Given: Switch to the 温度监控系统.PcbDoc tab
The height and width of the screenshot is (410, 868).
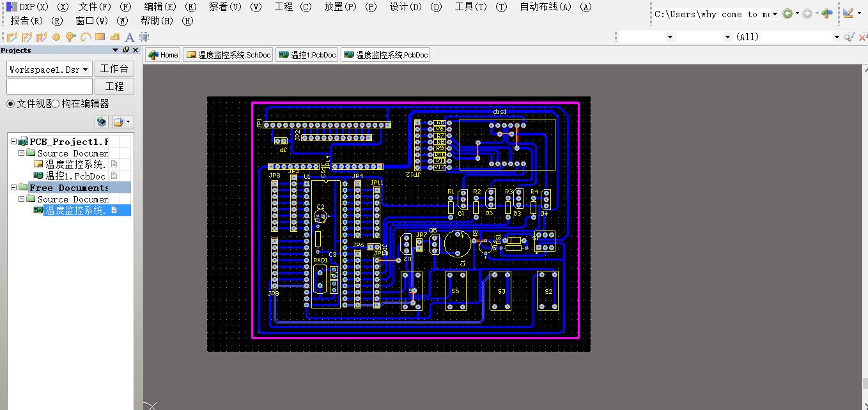Looking at the screenshot, I should 385,55.
